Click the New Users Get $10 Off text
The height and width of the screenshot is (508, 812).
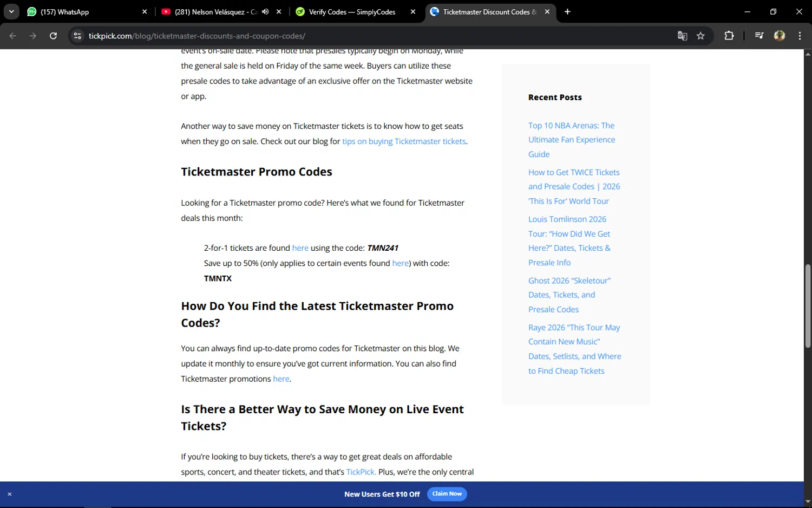click(x=382, y=494)
